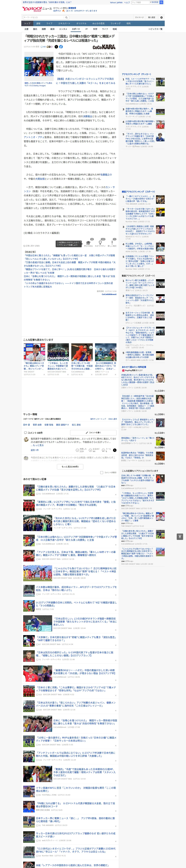The height and width of the screenshot is (868, 186).
Task: Share first comment on X
Action: [115, 450]
